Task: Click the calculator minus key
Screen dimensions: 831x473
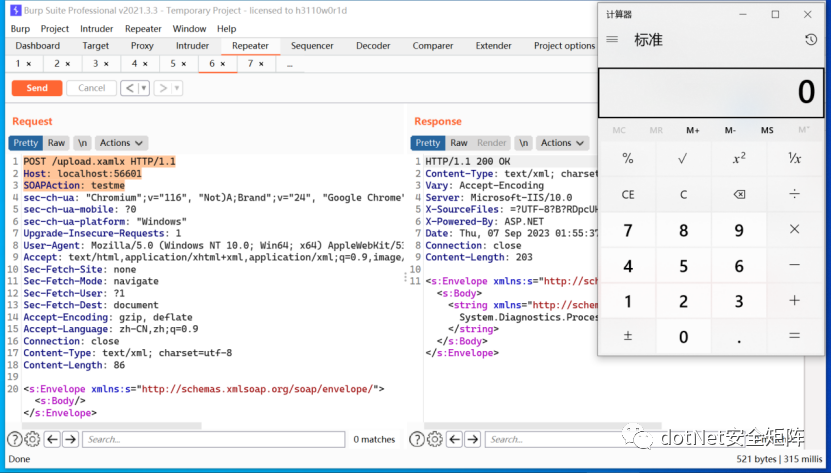Action: pos(794,265)
